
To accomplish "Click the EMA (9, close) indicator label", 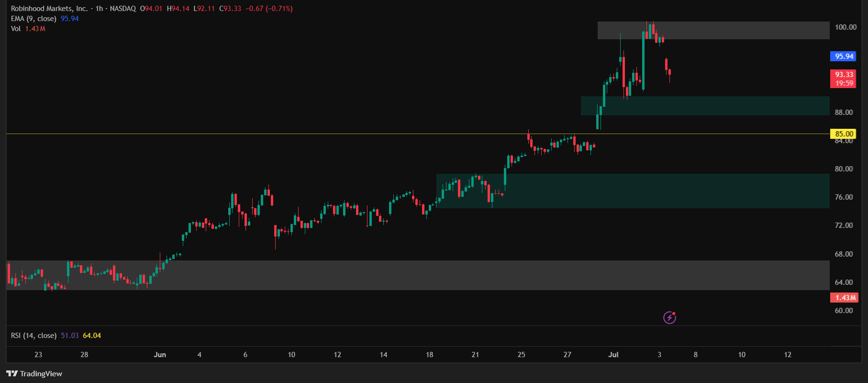I will coord(33,19).
